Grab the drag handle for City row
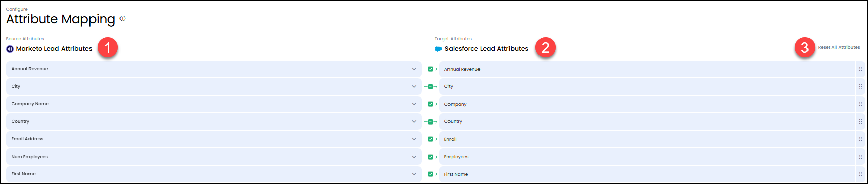The width and height of the screenshot is (868, 184). [860, 86]
